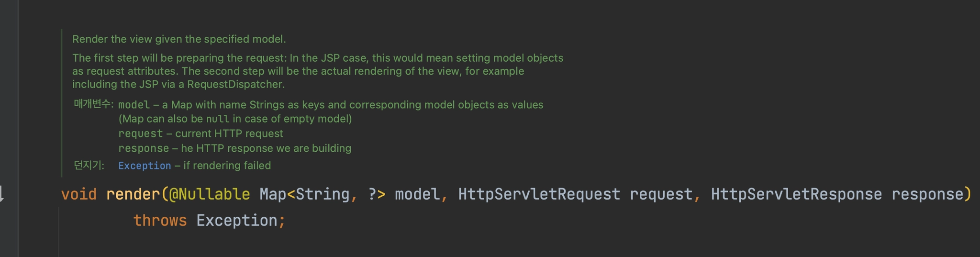This screenshot has width=980, height=257.
Task: Click the model parameter name in signature
Action: pyautogui.click(x=417, y=194)
